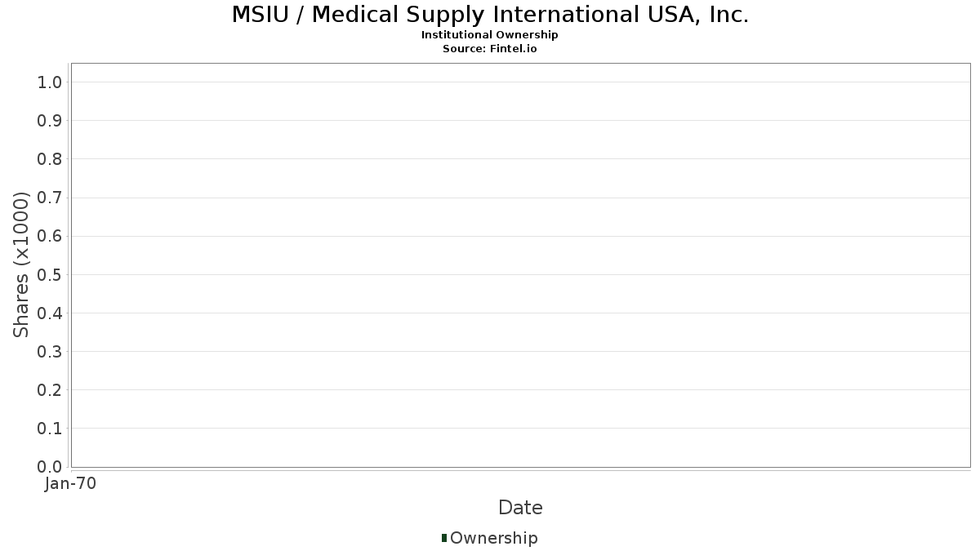Click the Ownership legend label
Viewport: 980px width, 551px height.
(x=493, y=538)
